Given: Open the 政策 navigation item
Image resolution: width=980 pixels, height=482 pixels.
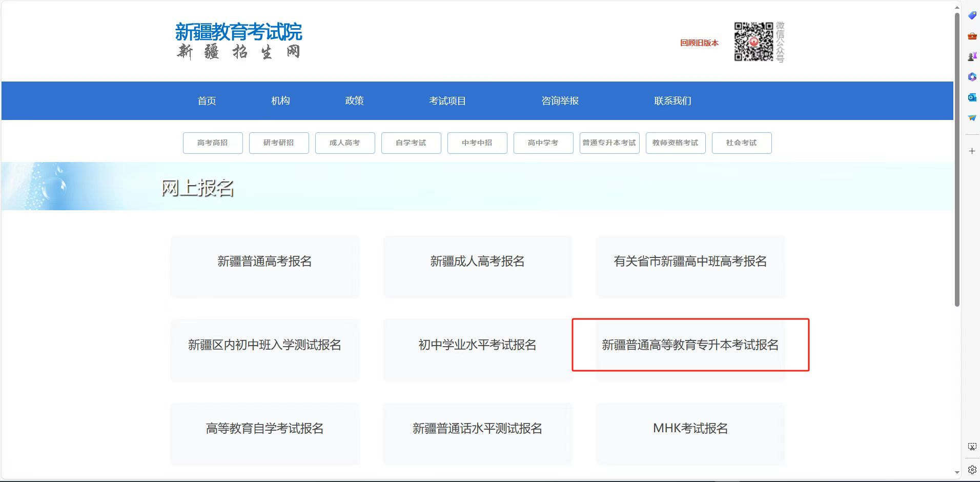Looking at the screenshot, I should pyautogui.click(x=354, y=101).
